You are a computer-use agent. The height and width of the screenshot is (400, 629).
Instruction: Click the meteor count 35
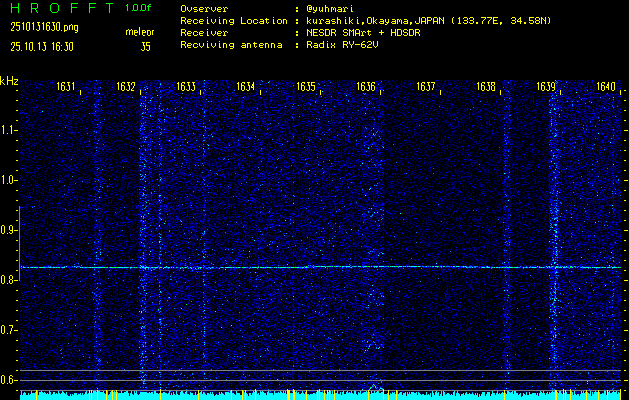146,47
